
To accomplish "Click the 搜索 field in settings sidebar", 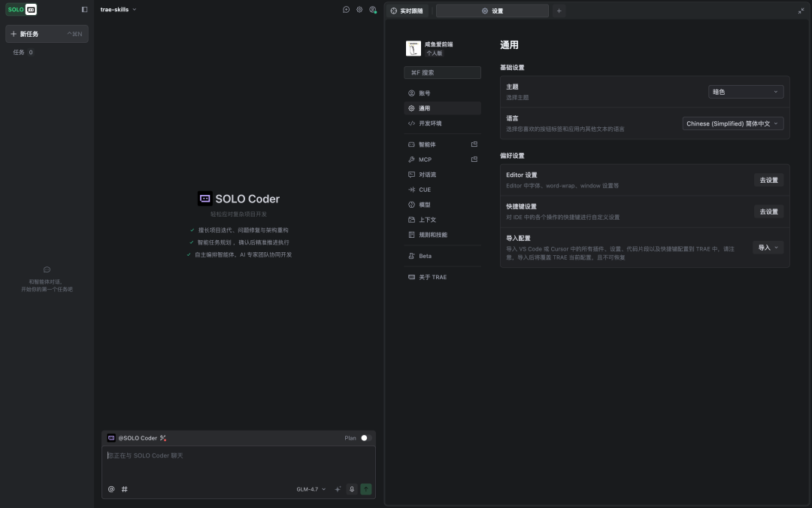I will 442,72.
